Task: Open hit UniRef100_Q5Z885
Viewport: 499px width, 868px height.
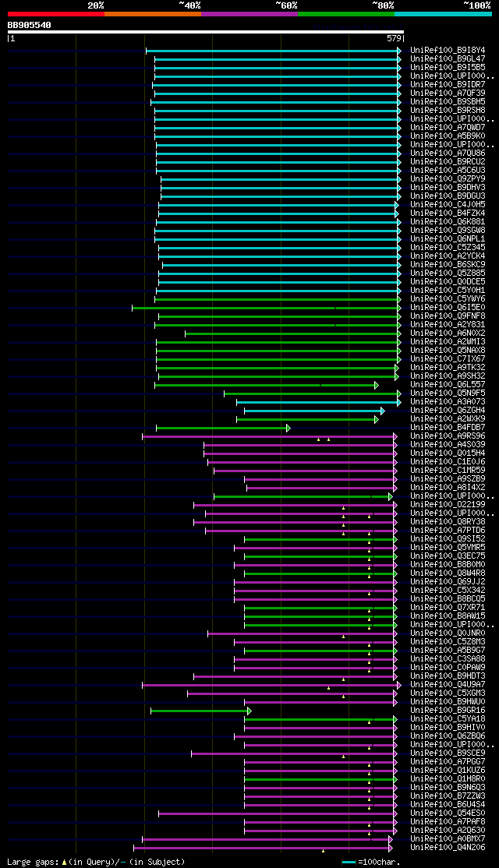Action: 448,273
